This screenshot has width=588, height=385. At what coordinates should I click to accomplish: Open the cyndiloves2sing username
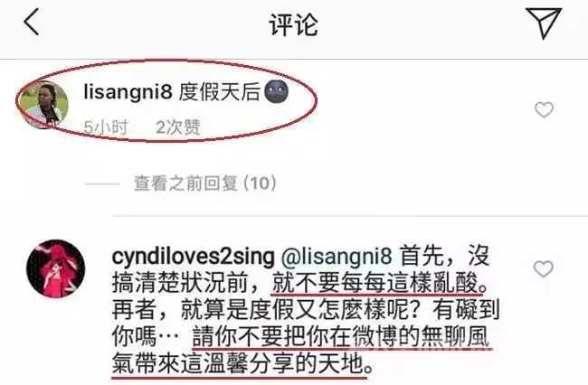193,257
